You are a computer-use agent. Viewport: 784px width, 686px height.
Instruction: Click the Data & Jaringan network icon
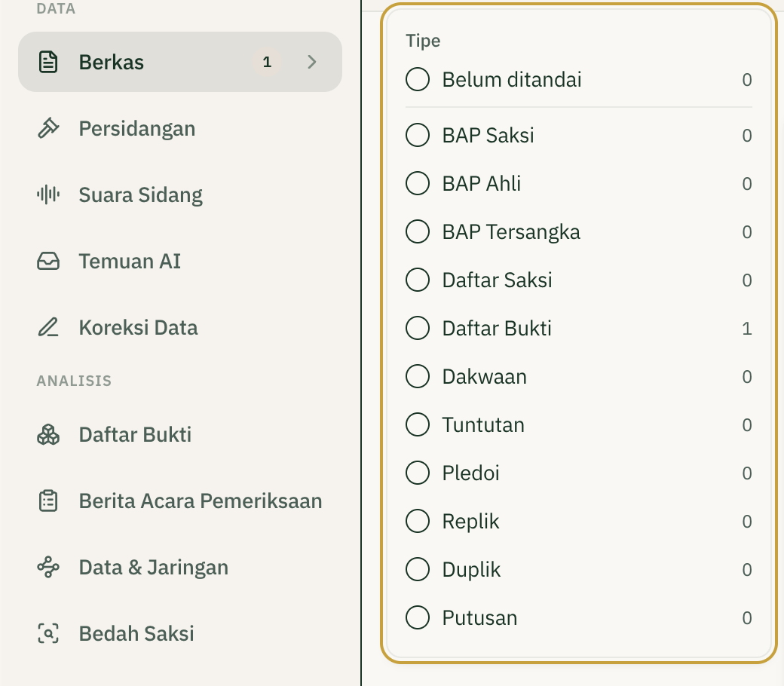pyautogui.click(x=48, y=567)
